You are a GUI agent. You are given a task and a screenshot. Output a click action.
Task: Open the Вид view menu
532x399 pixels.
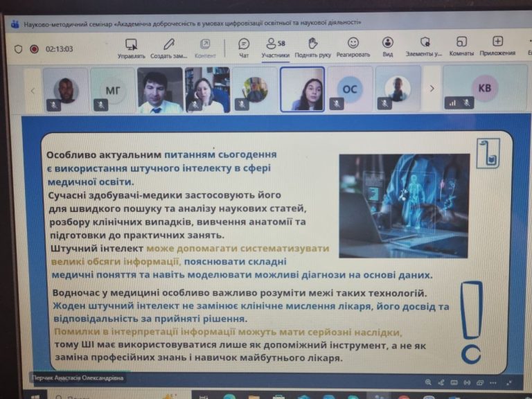387,47
